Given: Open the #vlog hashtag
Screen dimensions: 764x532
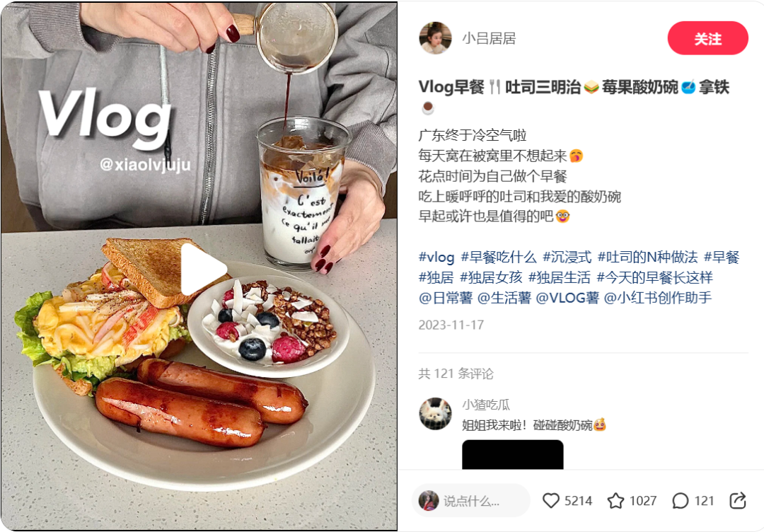Looking at the screenshot, I should [436, 258].
